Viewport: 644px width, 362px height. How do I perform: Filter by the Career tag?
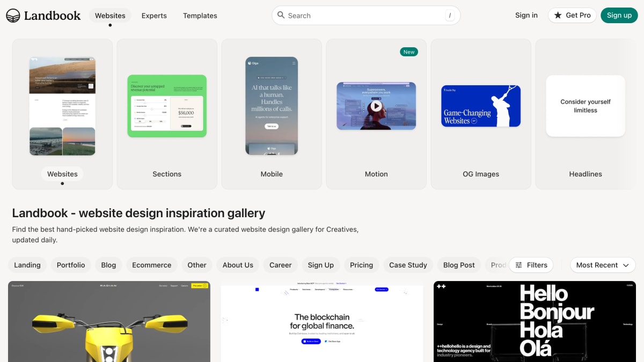(x=281, y=265)
